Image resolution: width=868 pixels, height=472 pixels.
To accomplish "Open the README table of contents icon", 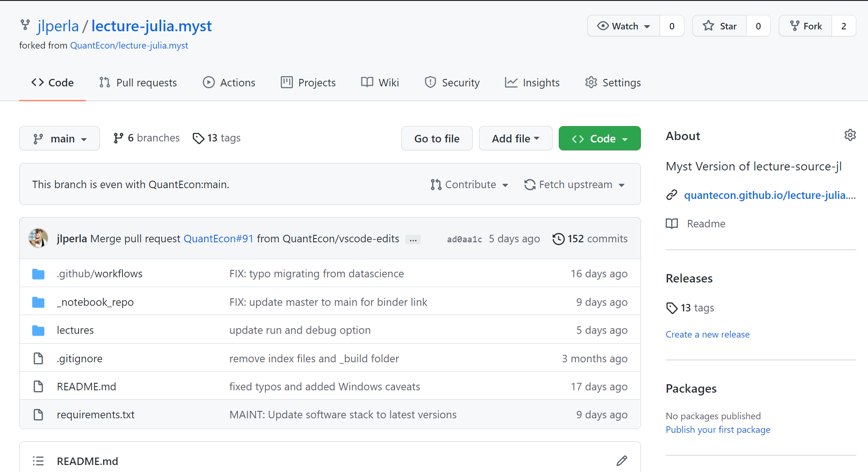I will (x=38, y=461).
